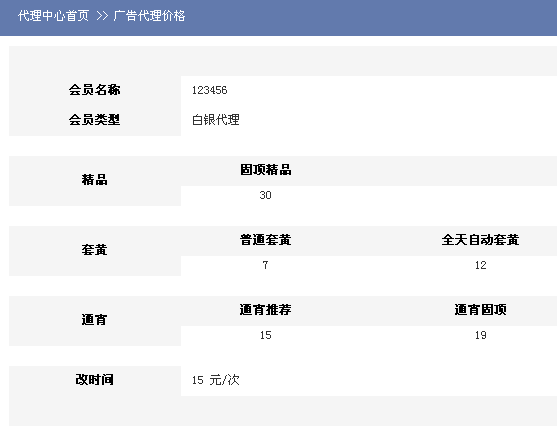Click the >> breadcrumb separator
This screenshot has height=427, width=557.
[102, 16]
